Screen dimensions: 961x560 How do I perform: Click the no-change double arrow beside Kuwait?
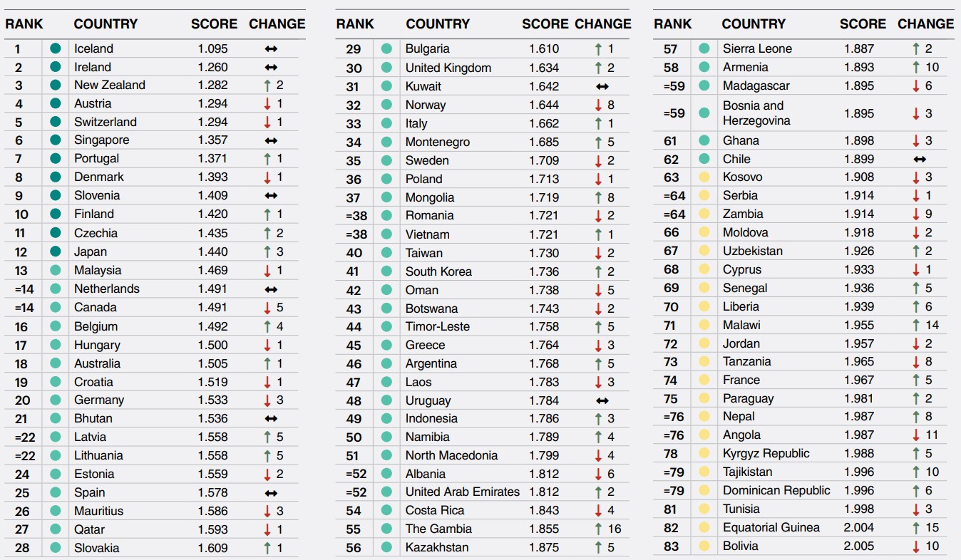[602, 86]
